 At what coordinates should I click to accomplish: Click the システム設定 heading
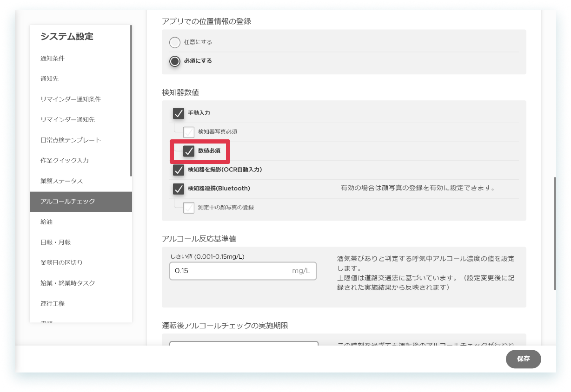pos(67,37)
